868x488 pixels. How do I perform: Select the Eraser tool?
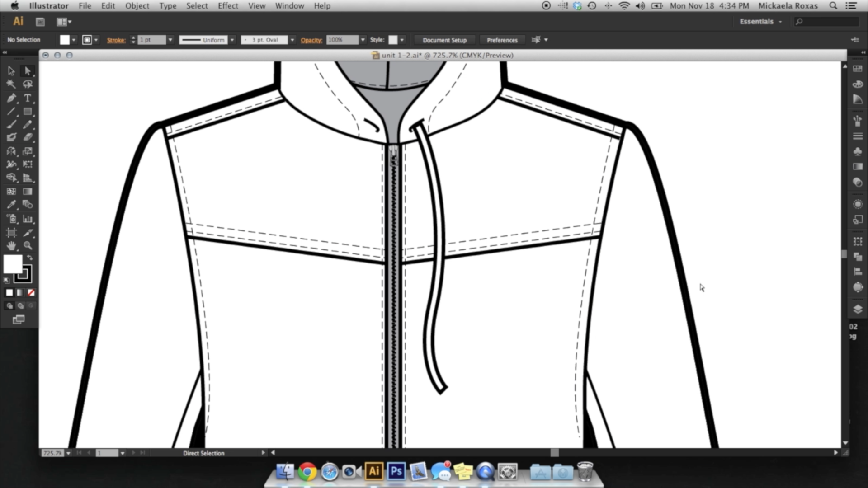point(28,137)
